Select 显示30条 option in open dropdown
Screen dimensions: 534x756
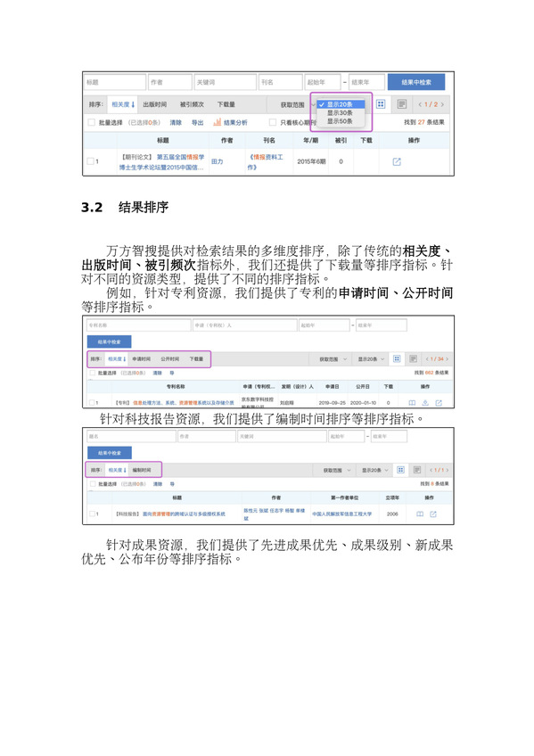point(341,112)
